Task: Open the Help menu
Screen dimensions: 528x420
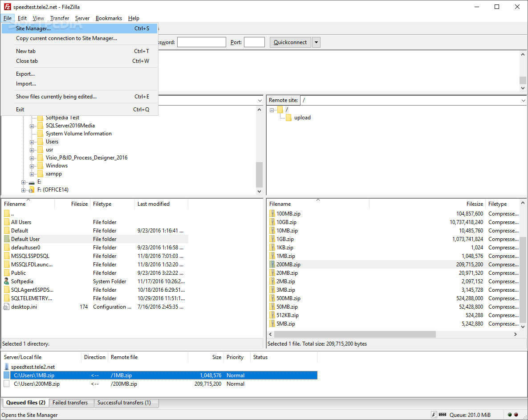Action: pyautogui.click(x=134, y=18)
